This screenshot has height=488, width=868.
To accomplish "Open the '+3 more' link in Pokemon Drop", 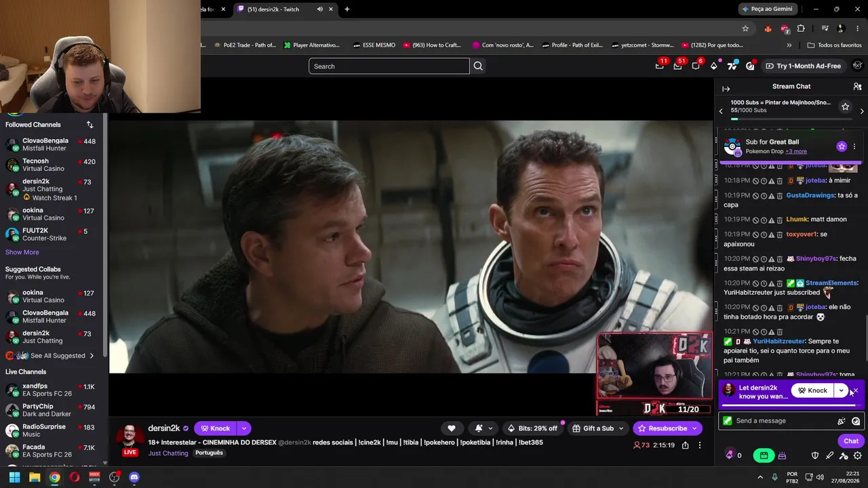I will click(x=796, y=151).
